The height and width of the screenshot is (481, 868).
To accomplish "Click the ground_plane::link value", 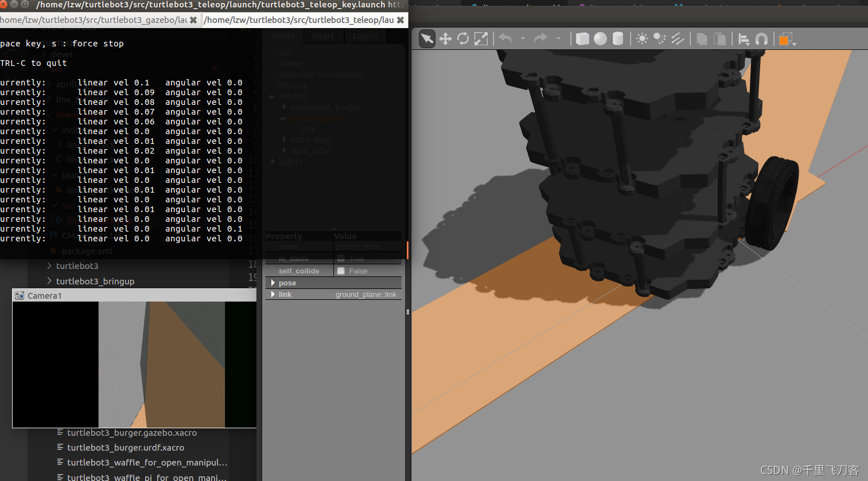I will [366, 295].
